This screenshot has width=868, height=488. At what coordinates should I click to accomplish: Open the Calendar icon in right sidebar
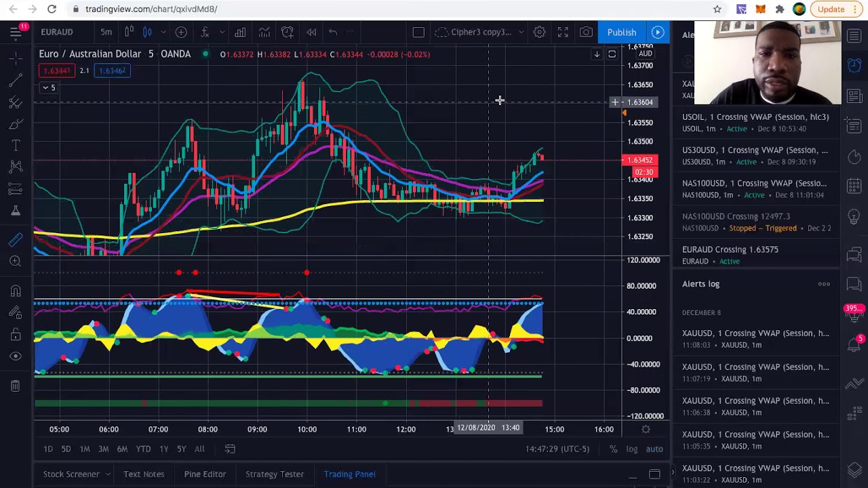[x=854, y=187]
